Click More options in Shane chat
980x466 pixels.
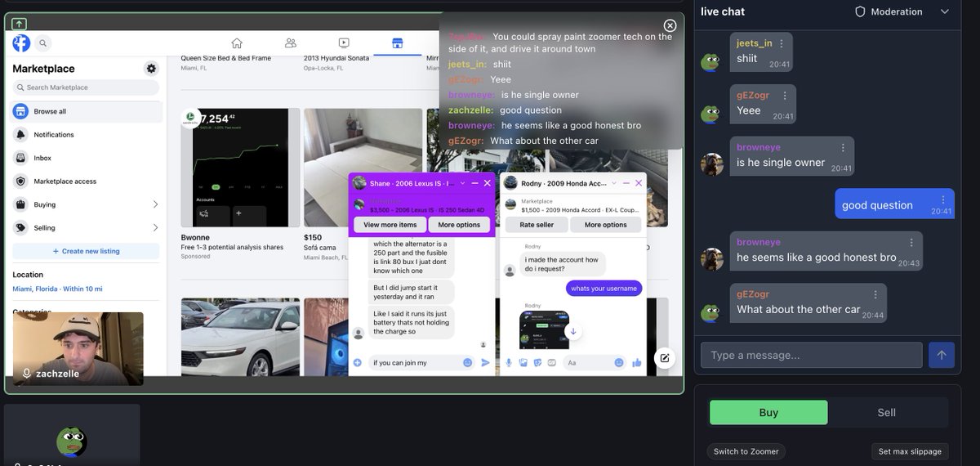pos(459,225)
